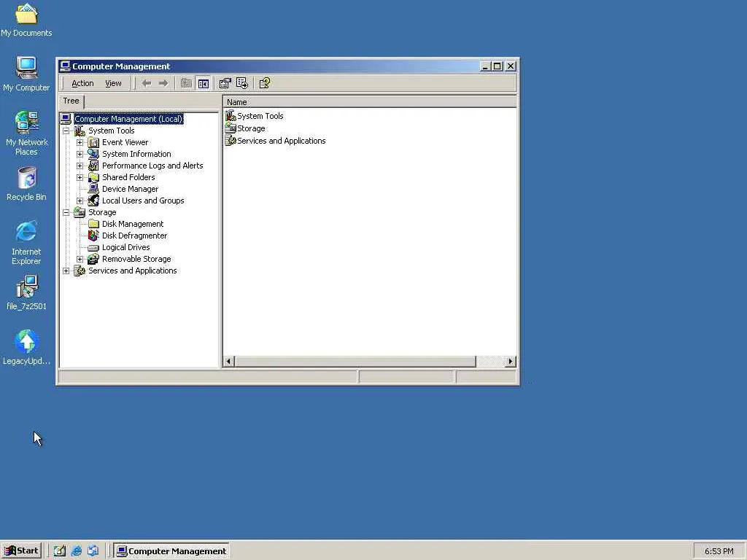Click the Name column header
Viewport: 747px width, 560px height.
[370, 102]
